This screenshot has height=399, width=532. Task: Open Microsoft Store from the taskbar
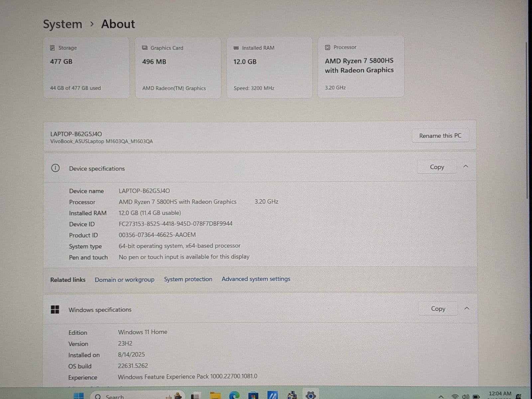point(253,396)
